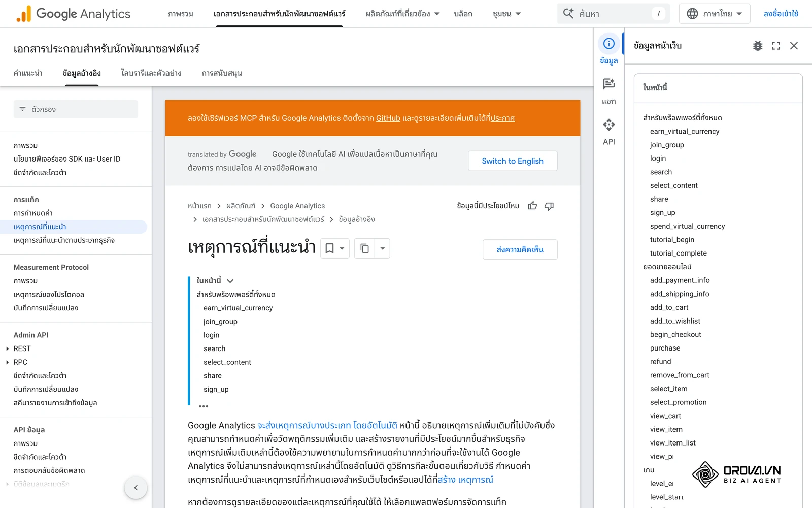The image size is (812, 508).
Task: Open the ผลิตภัณฑ์ที่เกี่ยวข้อง dropdown menu
Action: click(402, 14)
